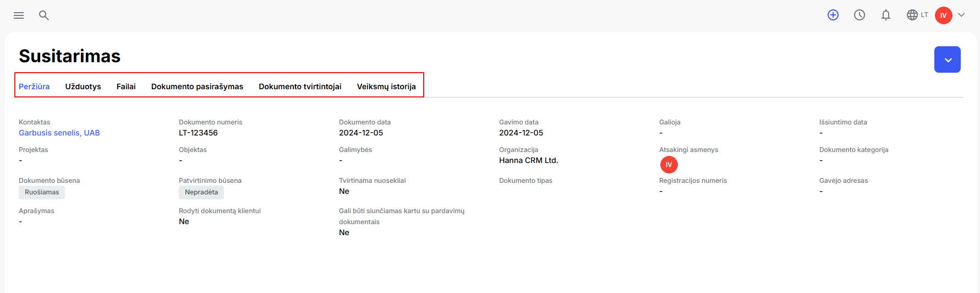Click the Galioja field label
The height and width of the screenshot is (293, 980).
pos(670,122)
